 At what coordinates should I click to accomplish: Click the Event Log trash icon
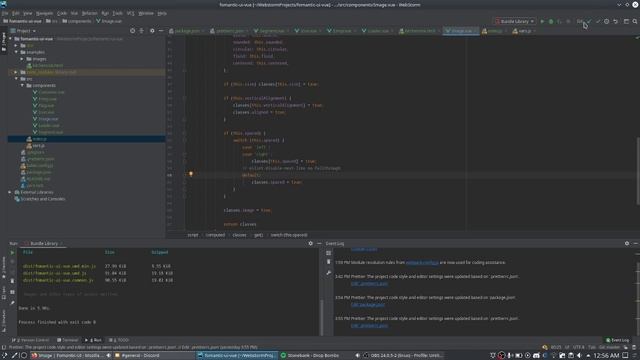click(329, 262)
